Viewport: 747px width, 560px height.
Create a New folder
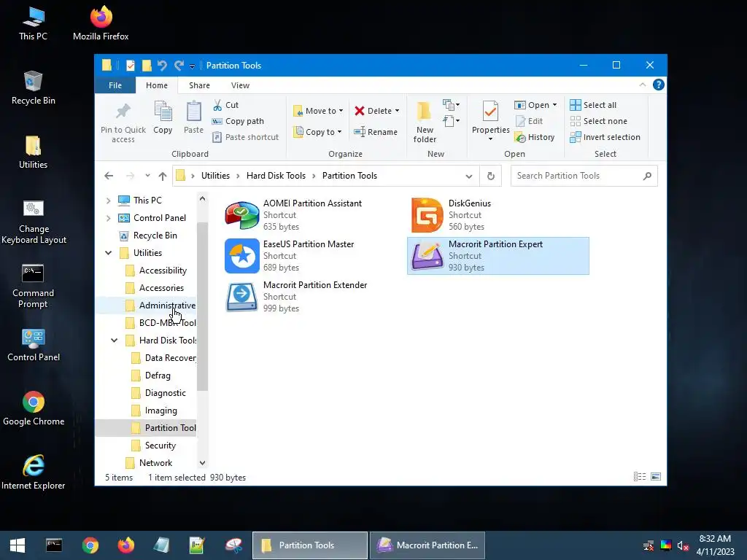(425, 122)
